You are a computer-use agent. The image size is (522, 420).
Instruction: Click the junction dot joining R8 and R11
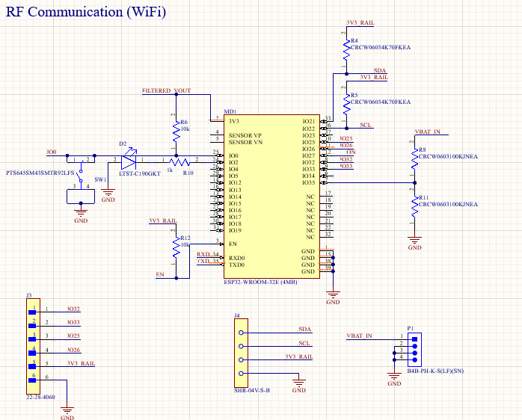(x=414, y=182)
